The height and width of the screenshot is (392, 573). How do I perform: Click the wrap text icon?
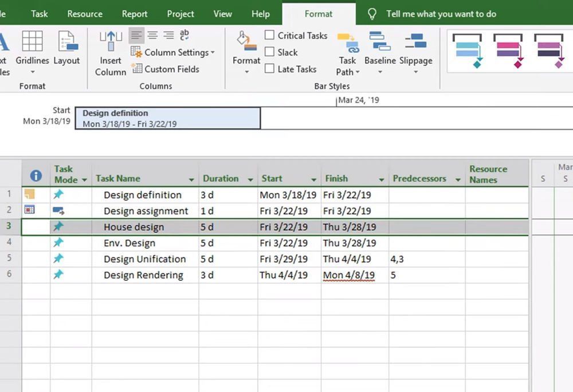click(185, 36)
